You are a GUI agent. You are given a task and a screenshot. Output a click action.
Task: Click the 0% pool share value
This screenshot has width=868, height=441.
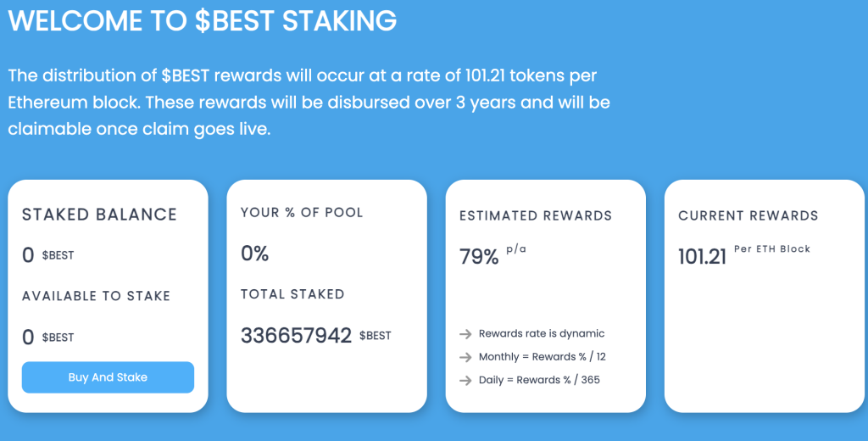(x=254, y=254)
